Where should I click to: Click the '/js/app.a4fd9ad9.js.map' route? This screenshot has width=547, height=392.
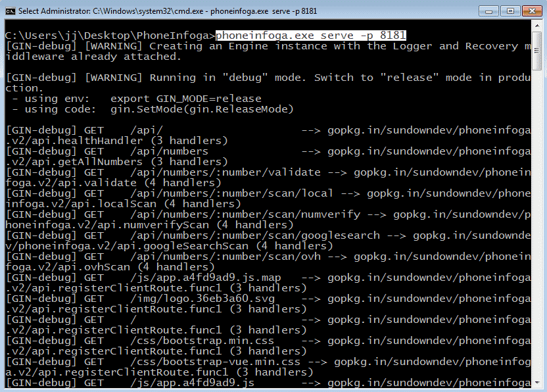coord(206,278)
